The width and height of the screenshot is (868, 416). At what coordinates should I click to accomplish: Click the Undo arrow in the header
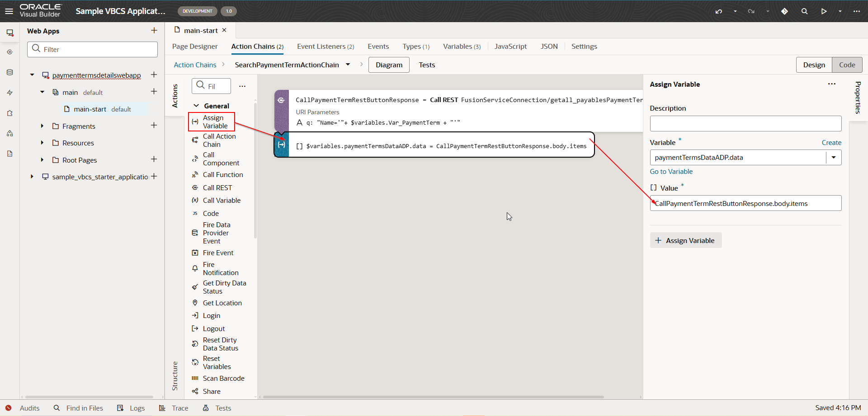[x=719, y=11]
